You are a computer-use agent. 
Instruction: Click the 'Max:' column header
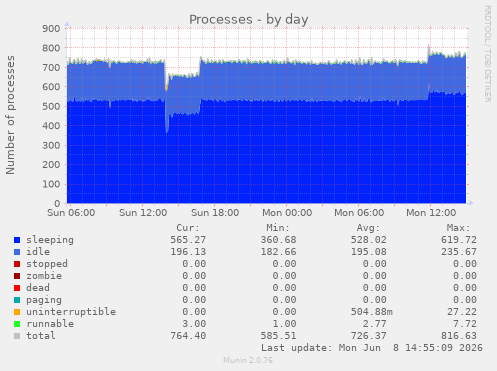coord(458,228)
